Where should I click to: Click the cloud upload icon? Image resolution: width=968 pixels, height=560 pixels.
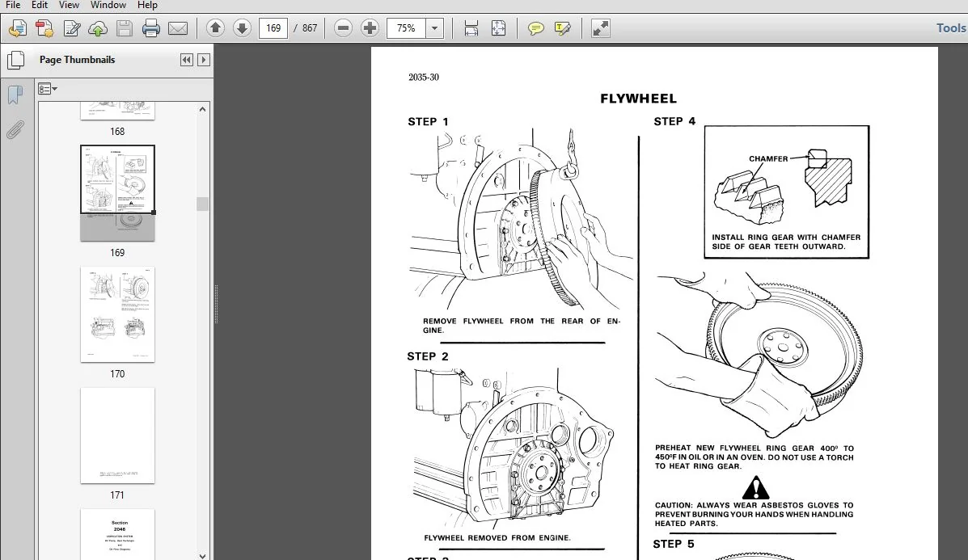click(x=98, y=28)
